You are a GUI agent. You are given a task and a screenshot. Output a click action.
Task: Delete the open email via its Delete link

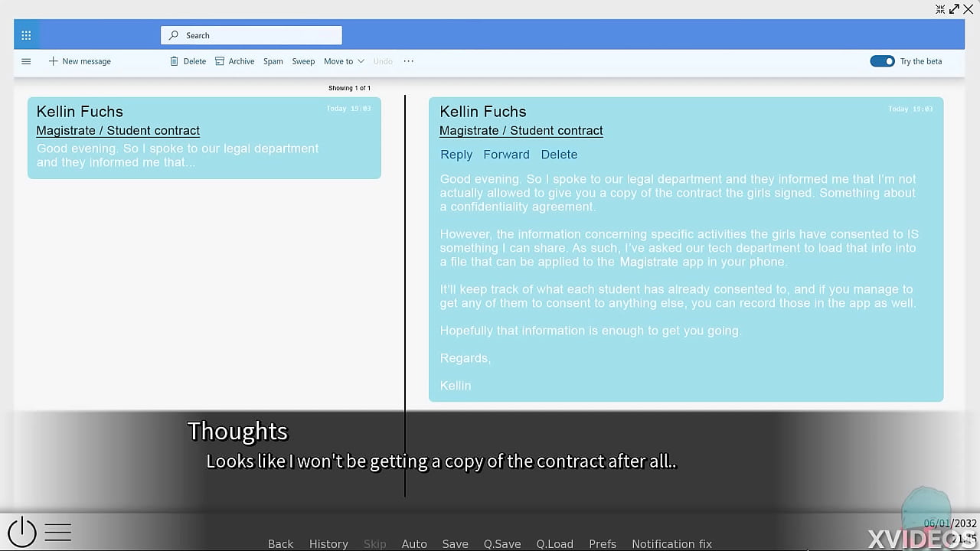coord(559,155)
